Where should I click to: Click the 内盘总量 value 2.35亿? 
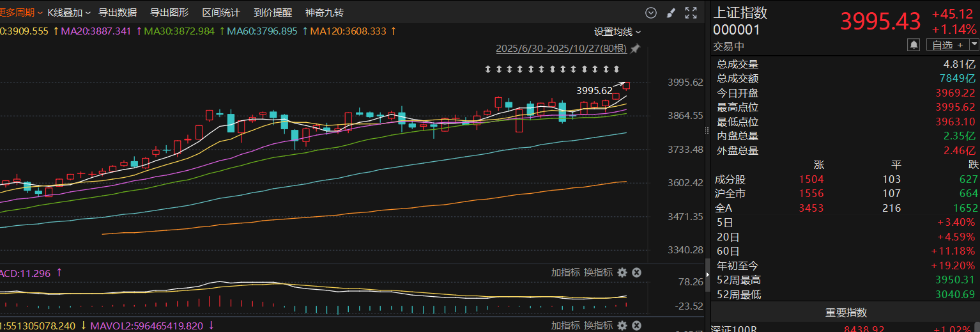point(960,136)
